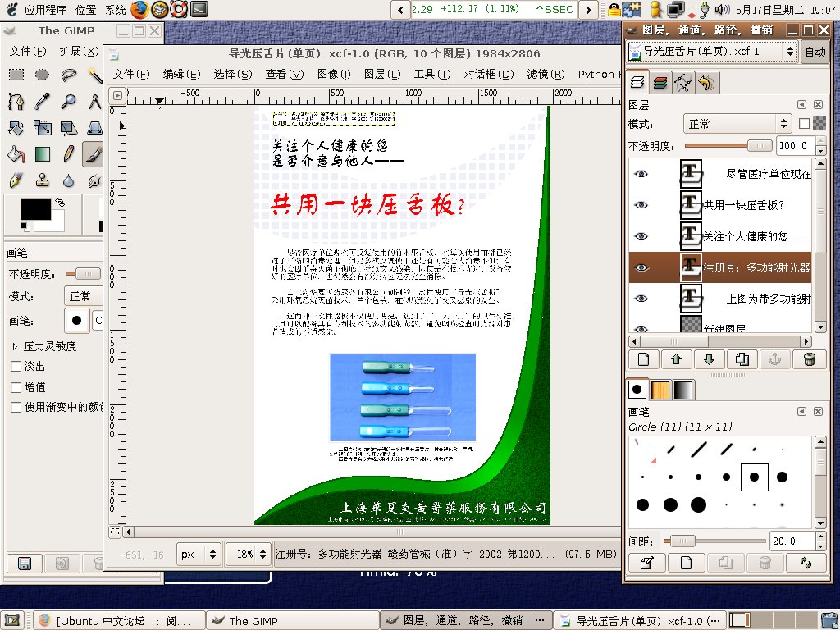Select the Scale tool
Image resolution: width=840 pixels, height=630 pixels.
click(43, 127)
